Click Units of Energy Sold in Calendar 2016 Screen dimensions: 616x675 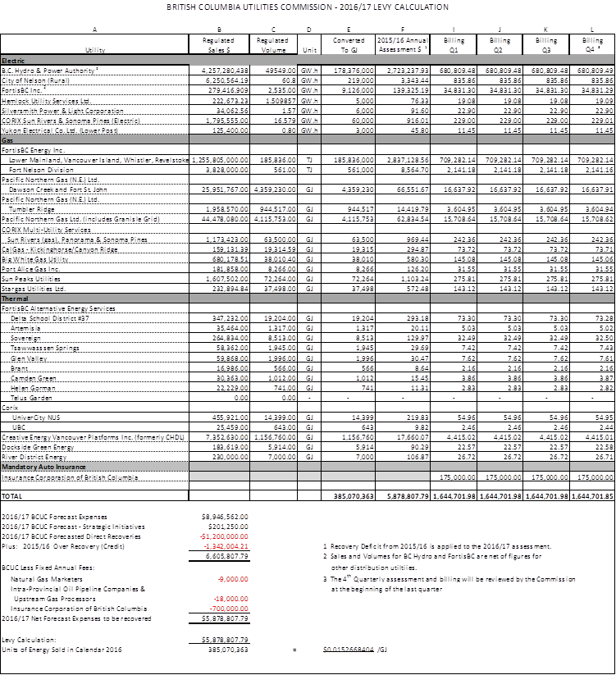tap(62, 650)
